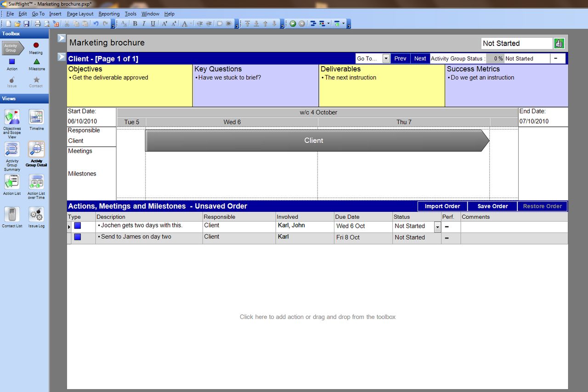The image size is (588, 392).
Task: Open first toolbar overflow options arrow
Action: click(x=113, y=24)
